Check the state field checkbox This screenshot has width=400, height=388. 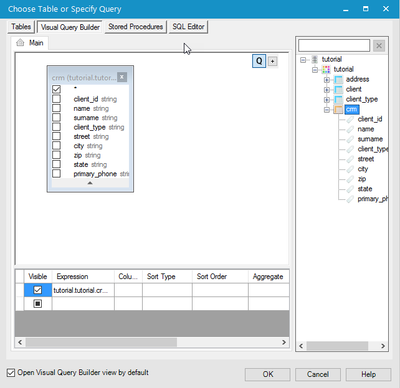(x=56, y=164)
